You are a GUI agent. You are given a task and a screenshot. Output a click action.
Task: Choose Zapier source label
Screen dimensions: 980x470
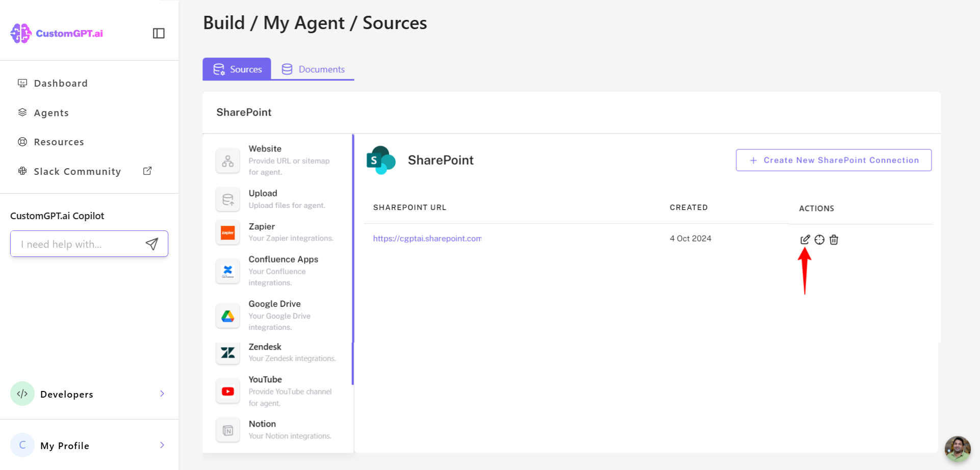click(x=262, y=226)
